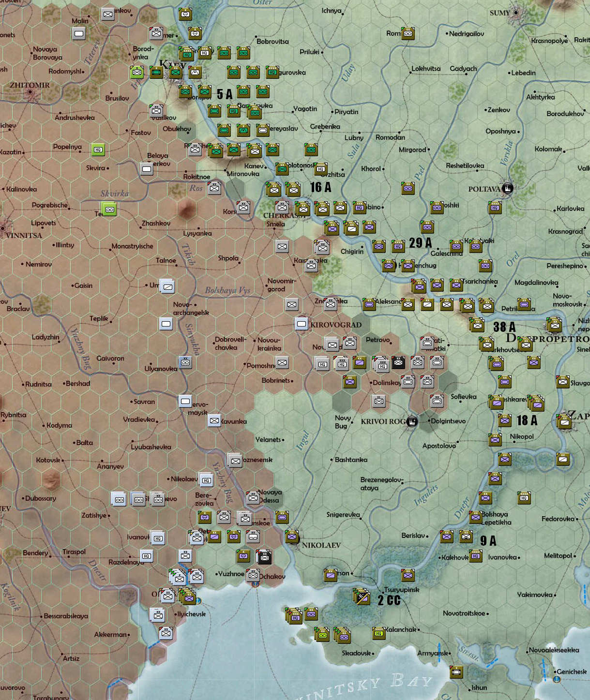The width and height of the screenshot is (590, 700).
Task: Select the infantry counter at Voznesensk
Action: tap(235, 461)
